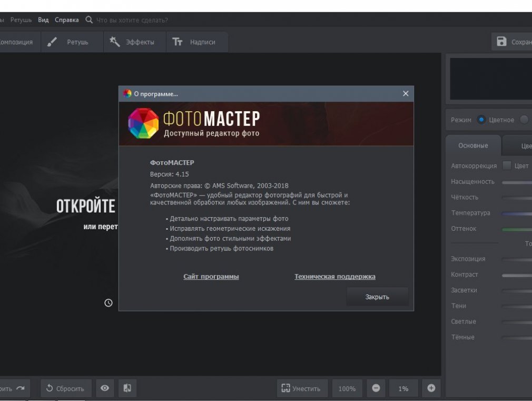Click the Закрыть button in the dialog
532x401 pixels.
377,297
